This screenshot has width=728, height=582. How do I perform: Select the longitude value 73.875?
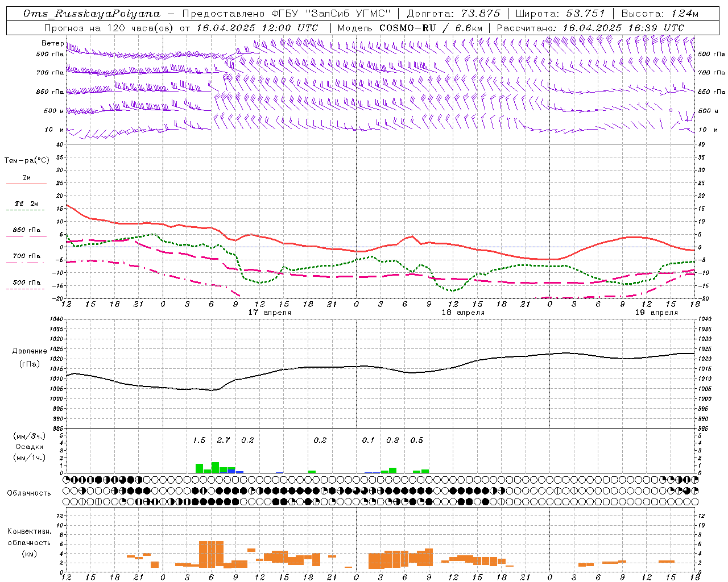pos(481,14)
